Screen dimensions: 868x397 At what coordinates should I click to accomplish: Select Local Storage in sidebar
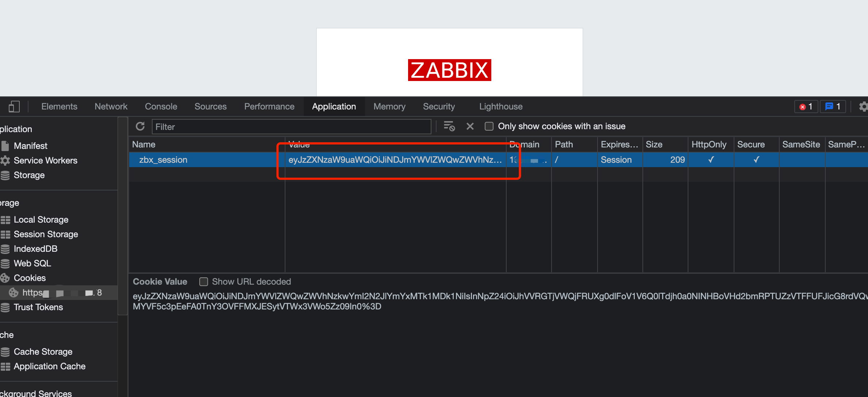[41, 220]
